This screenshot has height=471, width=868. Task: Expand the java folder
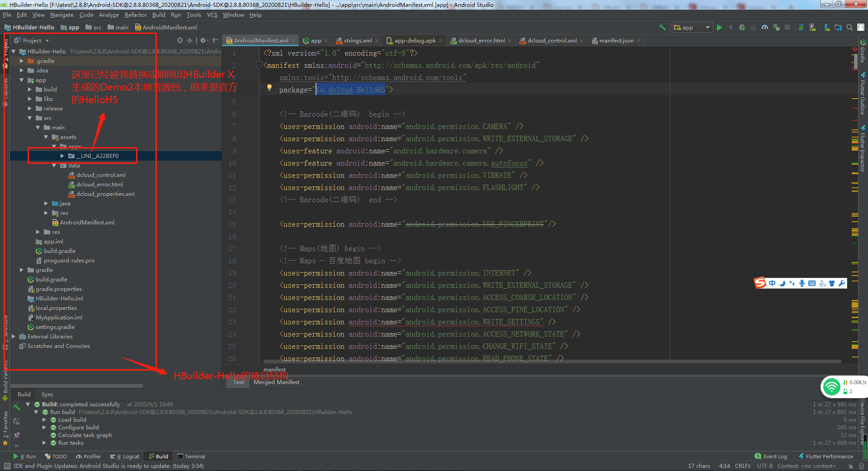click(46, 204)
